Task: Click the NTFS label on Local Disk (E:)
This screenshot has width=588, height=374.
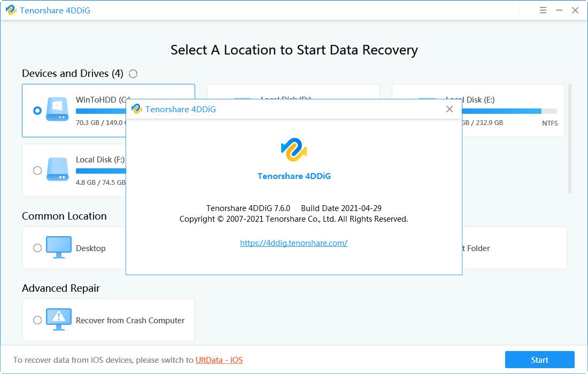Action: pyautogui.click(x=550, y=123)
